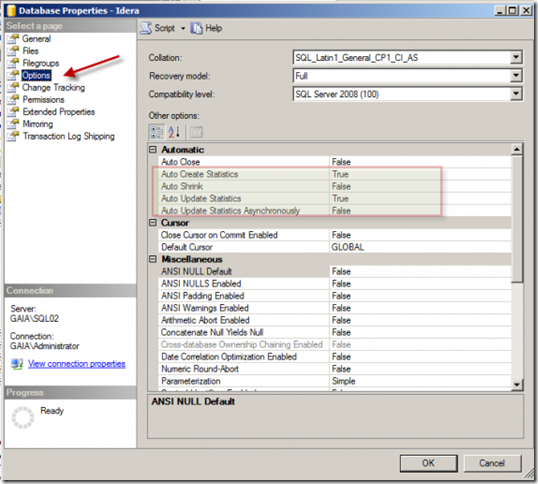Select the Numeric Round-Abort row
The height and width of the screenshot is (484, 538).
click(335, 369)
